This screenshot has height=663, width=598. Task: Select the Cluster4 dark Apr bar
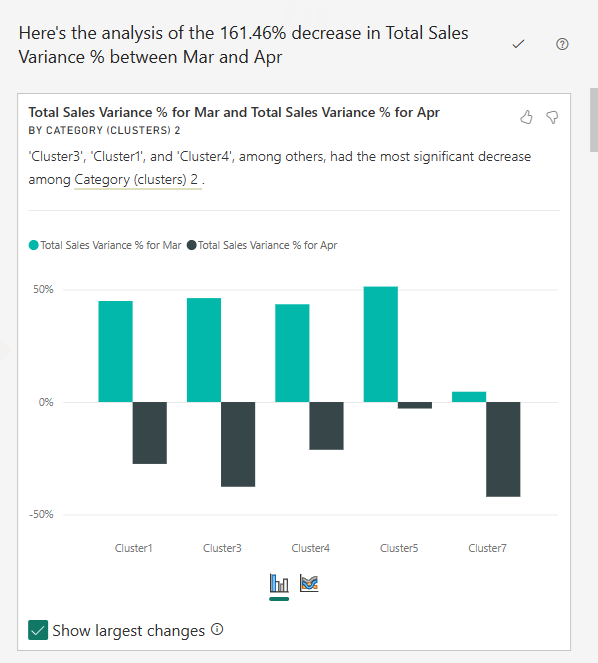(x=326, y=426)
